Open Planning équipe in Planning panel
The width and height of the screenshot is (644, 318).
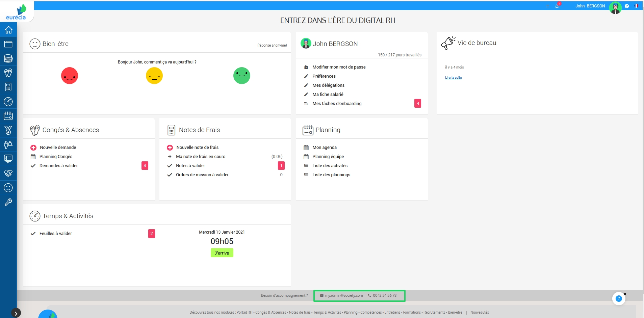[x=328, y=157]
